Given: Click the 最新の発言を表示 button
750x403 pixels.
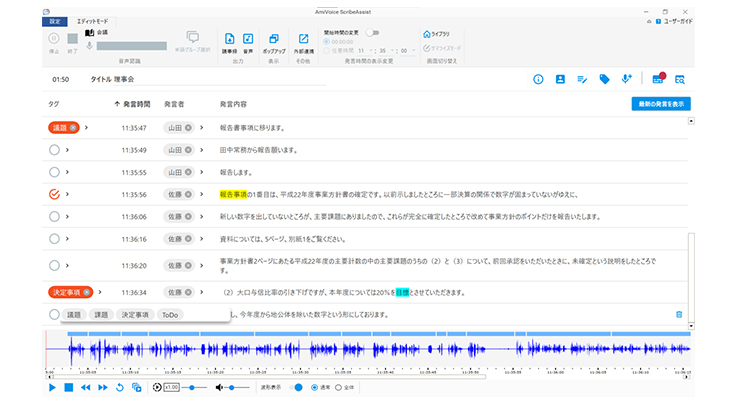Looking at the screenshot, I should click(x=660, y=104).
